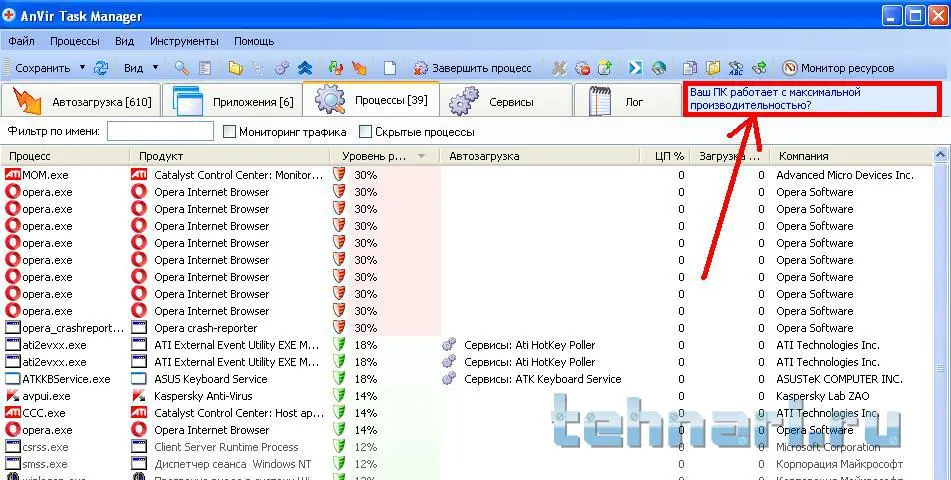
Task: Click the Завершить процесс button
Action: (x=472, y=68)
